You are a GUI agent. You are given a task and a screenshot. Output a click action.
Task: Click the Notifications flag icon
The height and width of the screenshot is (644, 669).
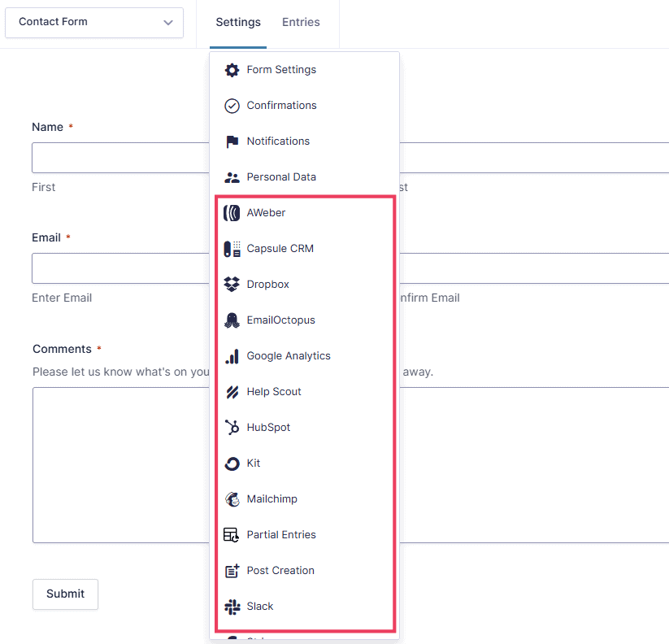tap(232, 141)
